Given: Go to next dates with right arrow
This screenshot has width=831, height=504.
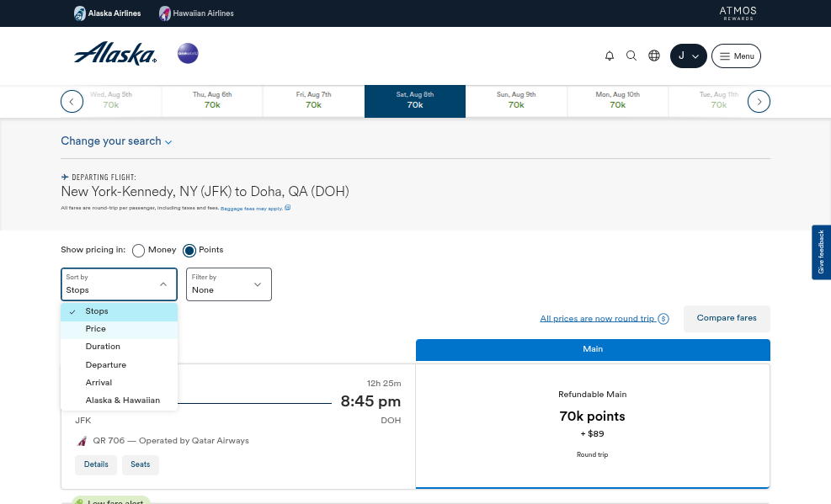Looking at the screenshot, I should click(759, 101).
